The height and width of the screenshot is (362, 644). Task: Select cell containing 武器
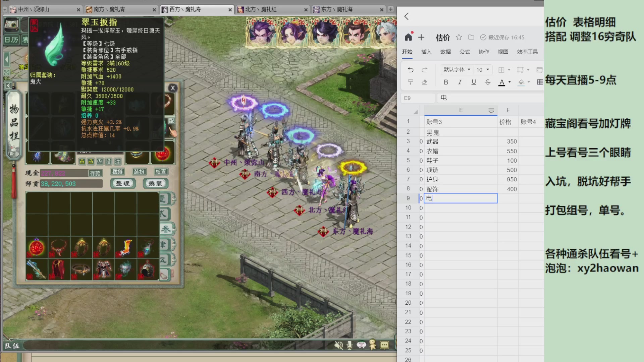point(461,141)
